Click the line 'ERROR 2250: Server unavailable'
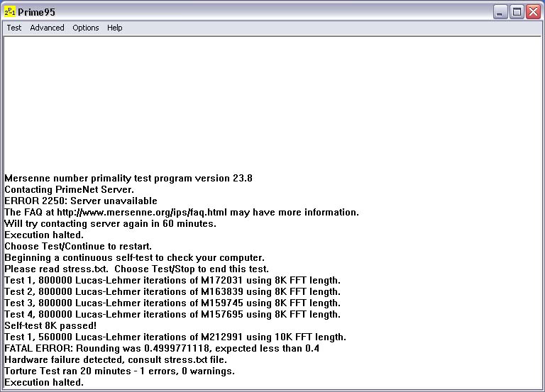 tap(81, 201)
